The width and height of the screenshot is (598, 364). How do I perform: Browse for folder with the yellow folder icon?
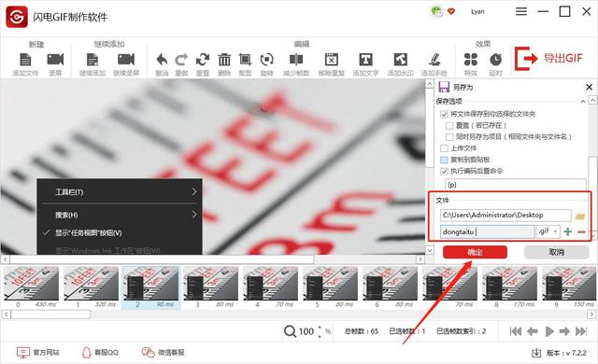(x=580, y=216)
